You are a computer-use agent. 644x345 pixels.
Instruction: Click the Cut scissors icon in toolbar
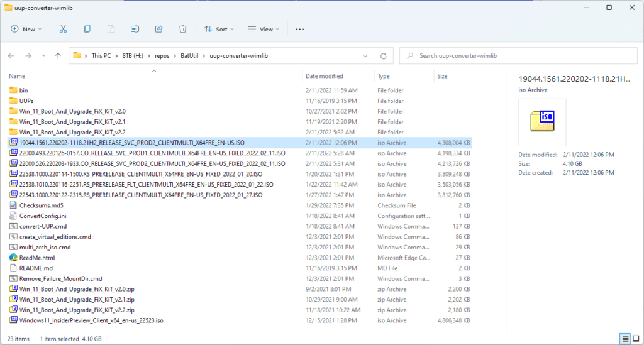pos(63,29)
